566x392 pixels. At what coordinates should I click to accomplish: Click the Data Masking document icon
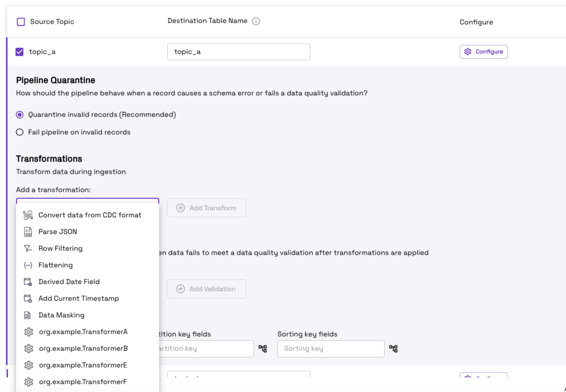[x=28, y=315]
